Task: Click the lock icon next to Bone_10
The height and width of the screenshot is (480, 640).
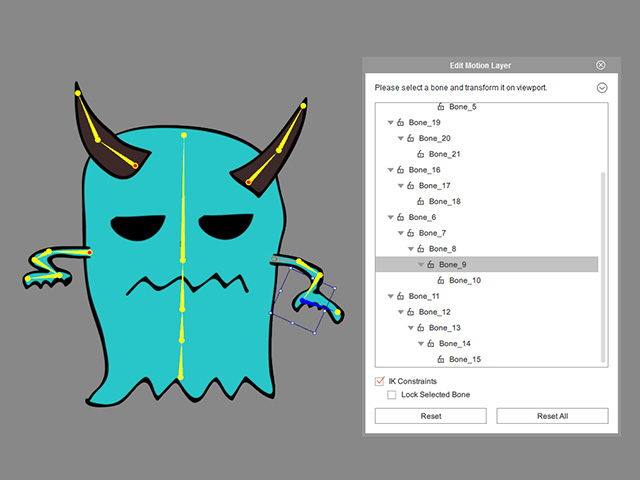Action: click(x=441, y=280)
